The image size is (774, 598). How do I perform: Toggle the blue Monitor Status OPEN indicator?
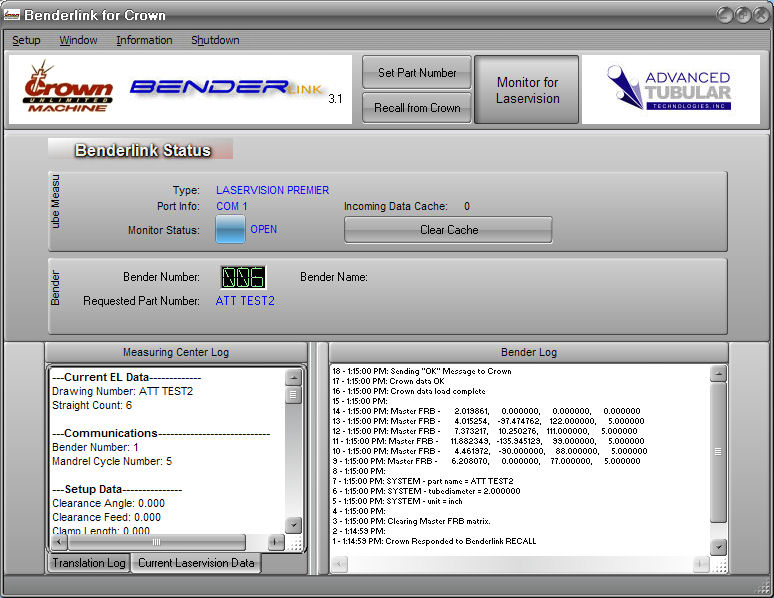coord(230,229)
